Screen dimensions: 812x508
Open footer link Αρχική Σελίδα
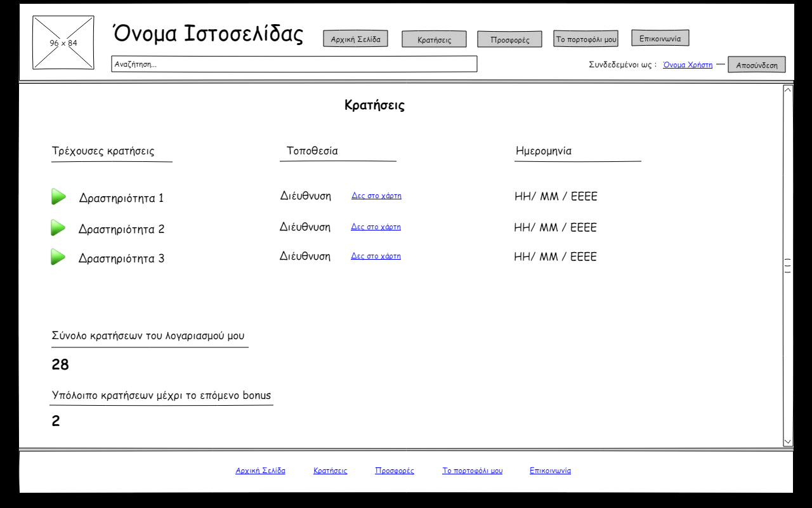click(260, 471)
